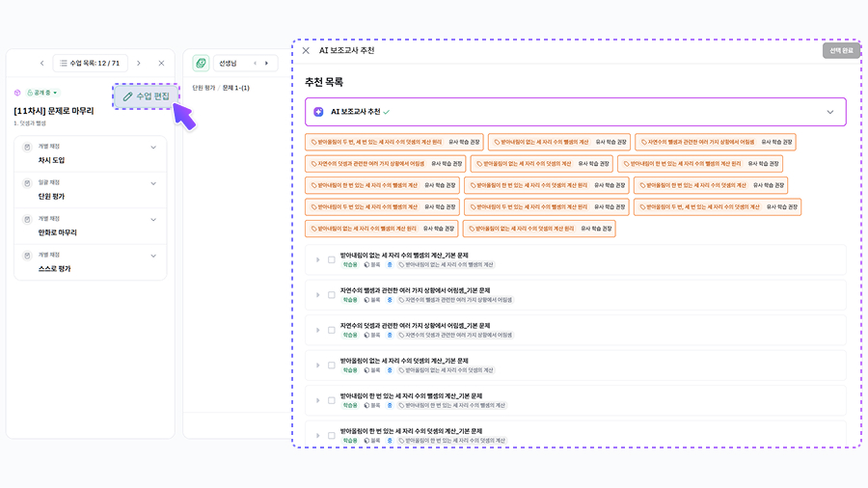The height and width of the screenshot is (488, 868).
Task: Expand the 차시 도입 section
Action: coord(153,148)
